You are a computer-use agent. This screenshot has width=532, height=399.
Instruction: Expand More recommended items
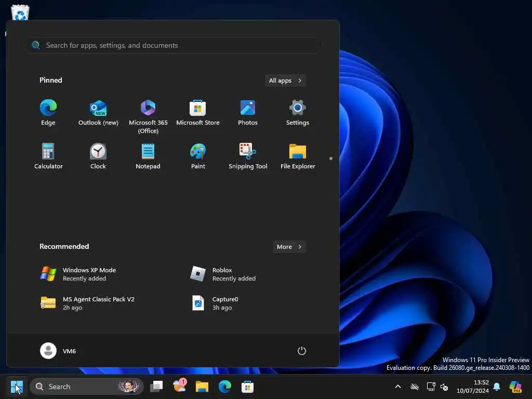coord(289,247)
